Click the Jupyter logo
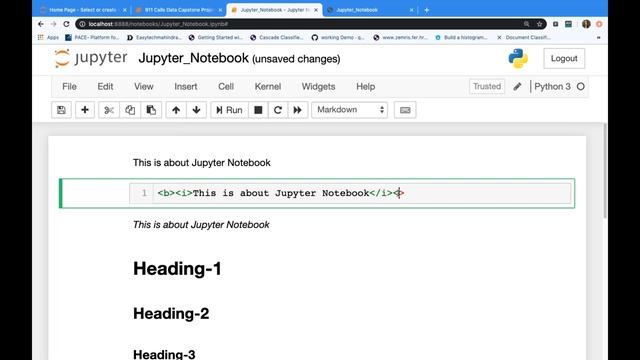 click(91, 58)
